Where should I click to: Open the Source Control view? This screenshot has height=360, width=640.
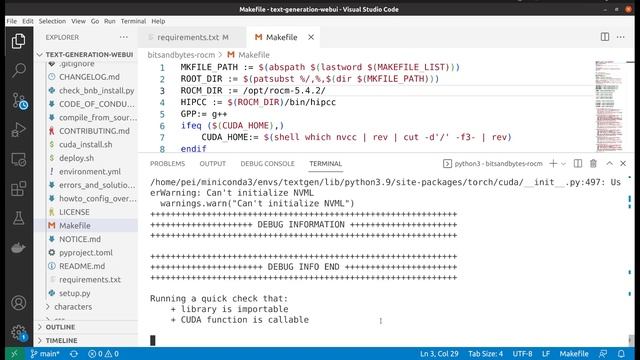(18, 100)
